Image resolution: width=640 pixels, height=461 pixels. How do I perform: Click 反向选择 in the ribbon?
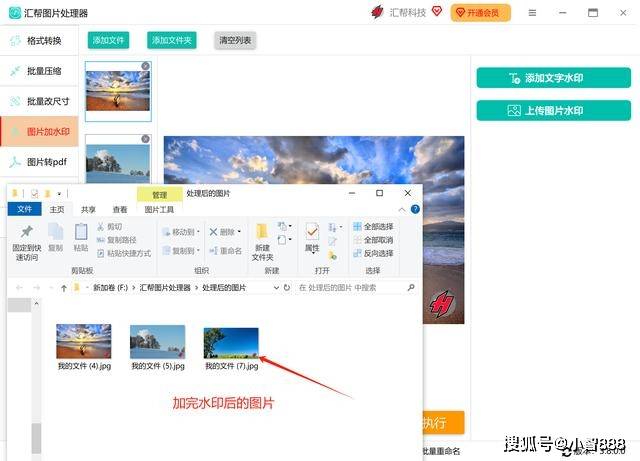click(373, 254)
